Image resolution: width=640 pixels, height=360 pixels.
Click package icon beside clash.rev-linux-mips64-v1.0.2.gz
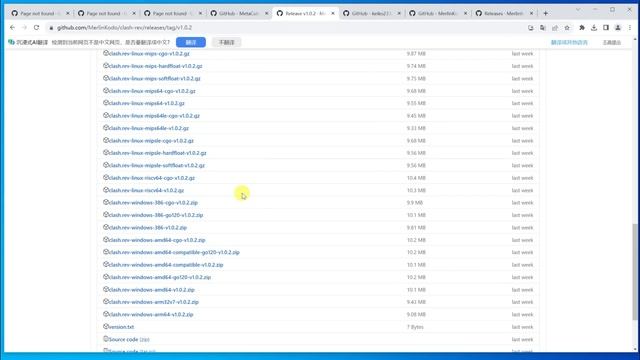click(x=106, y=103)
